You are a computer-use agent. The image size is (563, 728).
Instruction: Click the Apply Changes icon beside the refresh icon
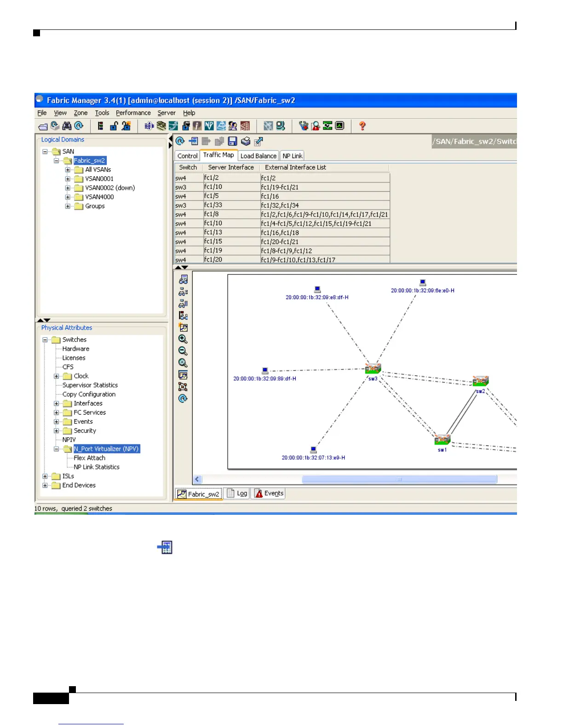coord(194,141)
